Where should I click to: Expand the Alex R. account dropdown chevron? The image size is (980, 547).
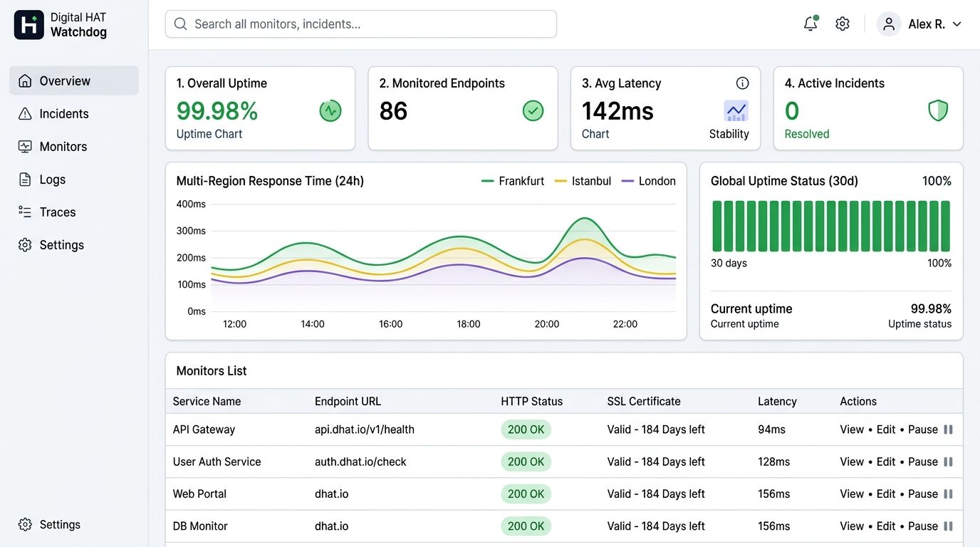tap(956, 24)
